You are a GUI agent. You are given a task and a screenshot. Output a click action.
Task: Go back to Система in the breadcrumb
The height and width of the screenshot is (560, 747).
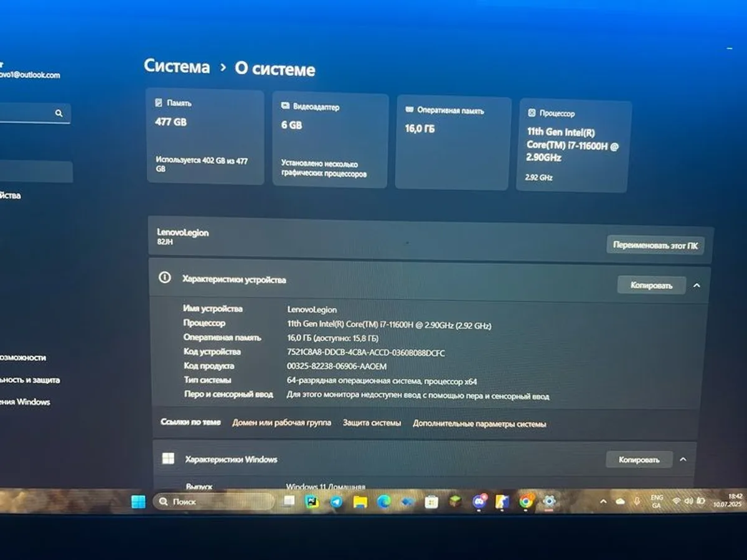pyautogui.click(x=177, y=66)
